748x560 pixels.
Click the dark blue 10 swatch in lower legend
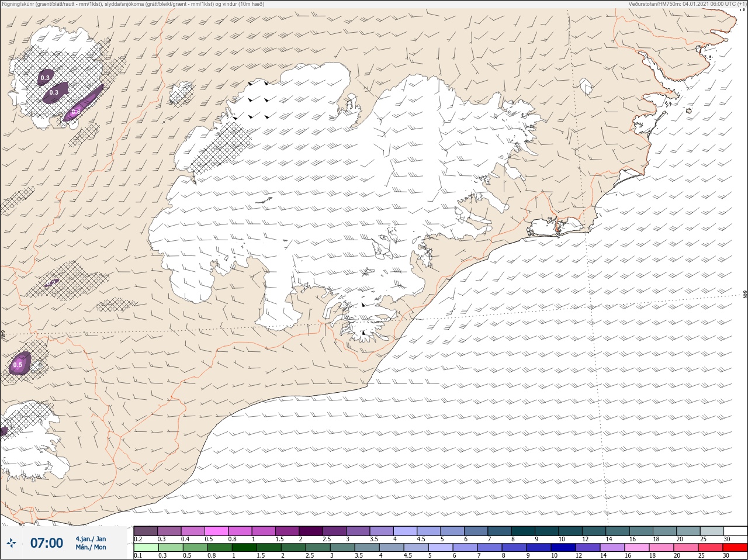click(564, 548)
